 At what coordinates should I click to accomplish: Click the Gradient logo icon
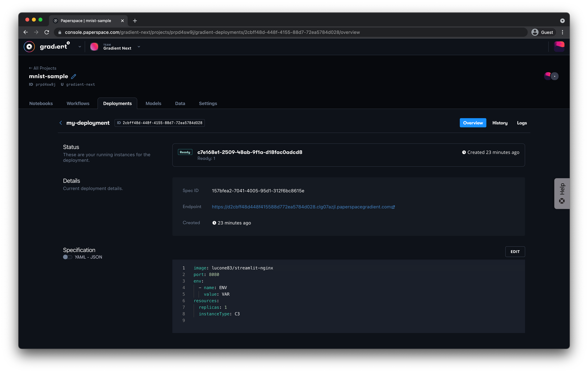(x=29, y=46)
